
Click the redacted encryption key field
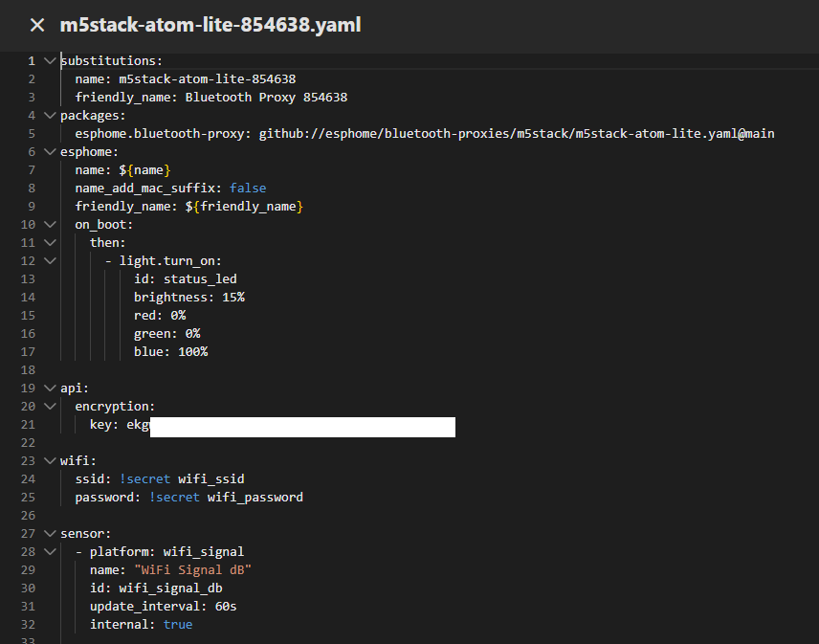[x=301, y=425]
